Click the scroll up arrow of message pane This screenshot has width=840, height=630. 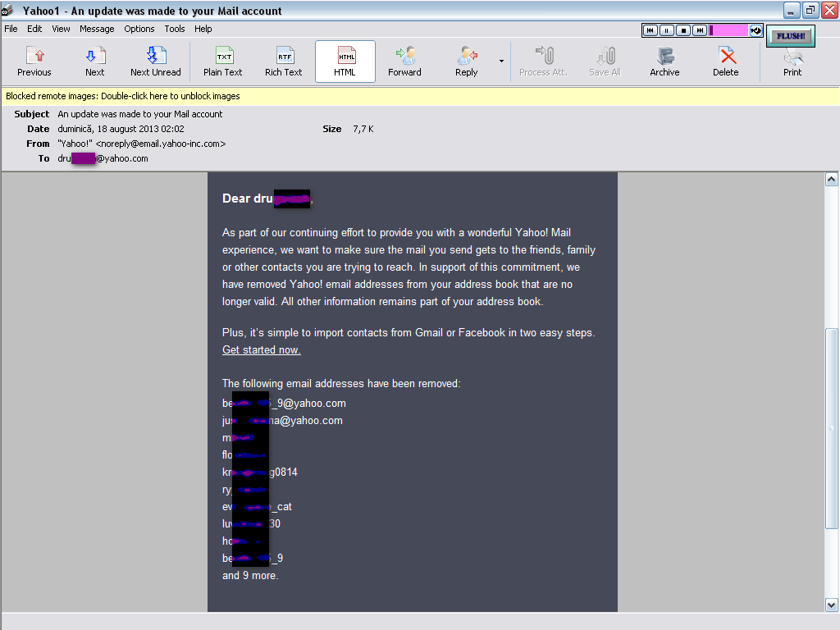832,180
